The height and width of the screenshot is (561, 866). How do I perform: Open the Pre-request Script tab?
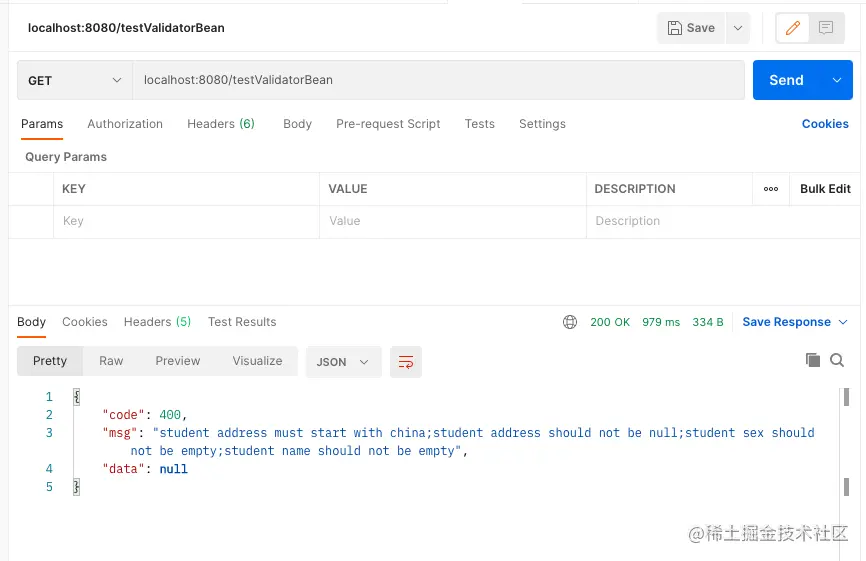tap(388, 124)
